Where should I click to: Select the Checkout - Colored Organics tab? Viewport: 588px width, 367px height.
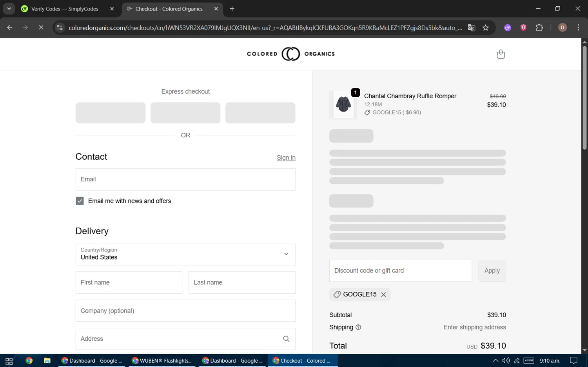(x=169, y=9)
